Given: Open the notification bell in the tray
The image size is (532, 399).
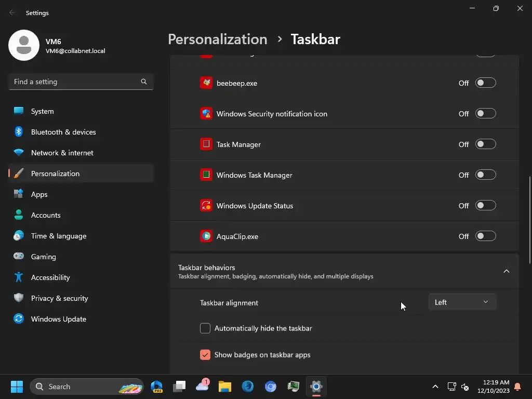Looking at the screenshot, I should pyautogui.click(x=518, y=387).
